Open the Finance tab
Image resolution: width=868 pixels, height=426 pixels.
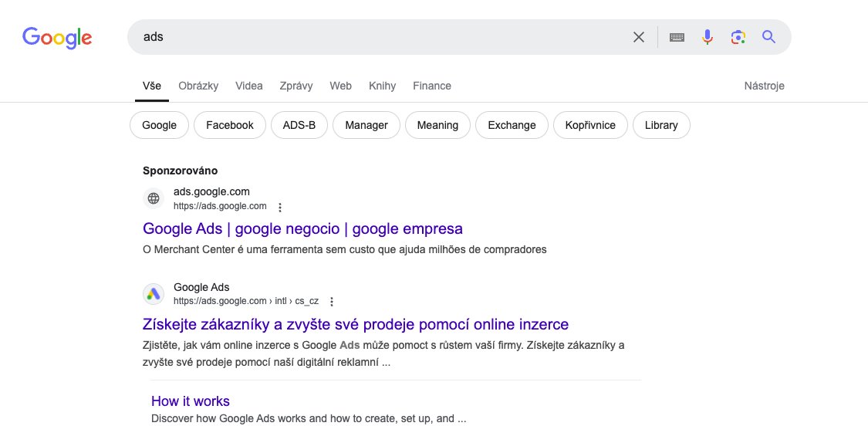click(x=432, y=86)
